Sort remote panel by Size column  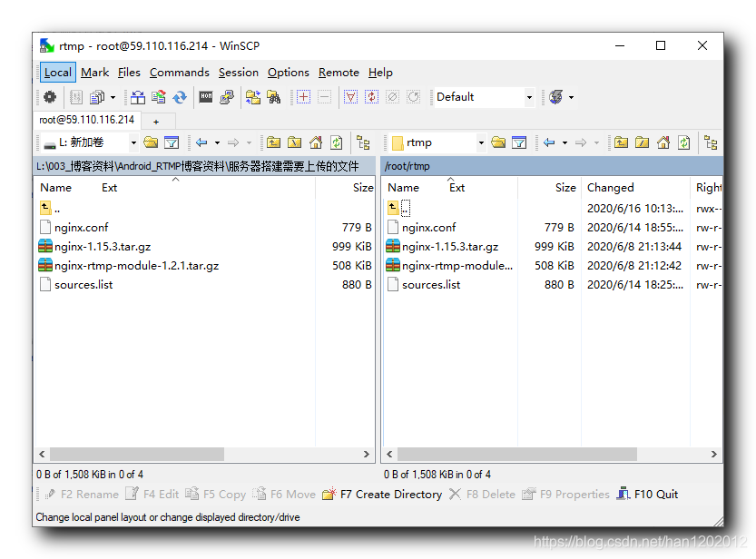(x=549, y=188)
